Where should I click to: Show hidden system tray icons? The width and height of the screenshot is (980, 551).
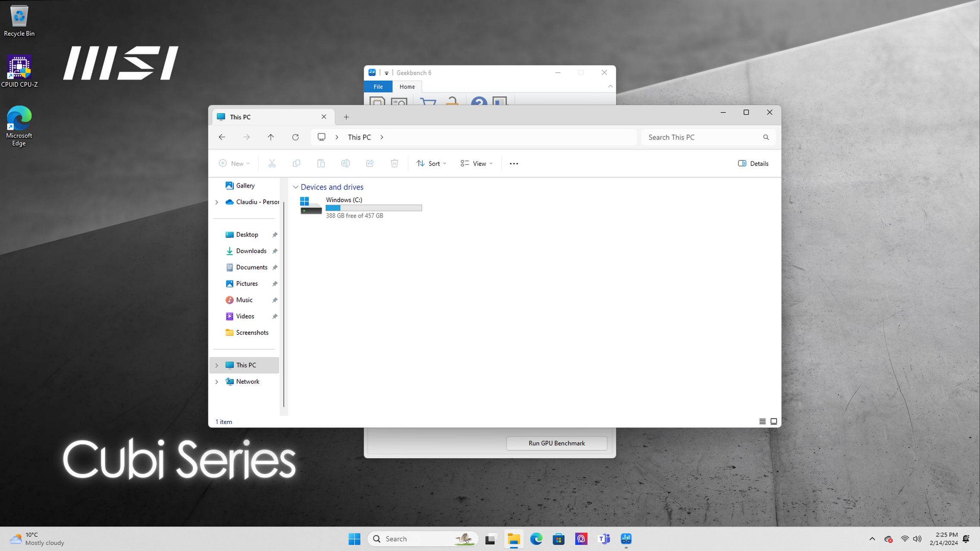click(872, 539)
